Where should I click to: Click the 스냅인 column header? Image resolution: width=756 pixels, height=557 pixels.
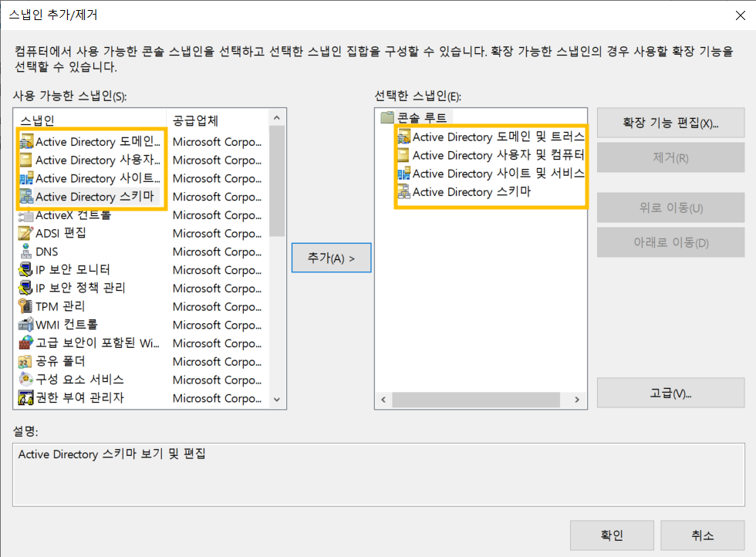tap(90, 120)
